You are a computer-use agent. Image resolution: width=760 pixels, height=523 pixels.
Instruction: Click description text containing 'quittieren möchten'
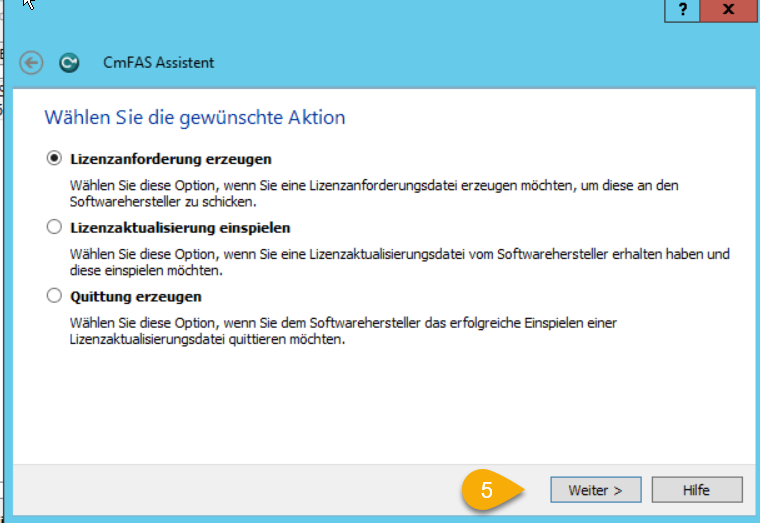pyautogui.click(x=343, y=331)
